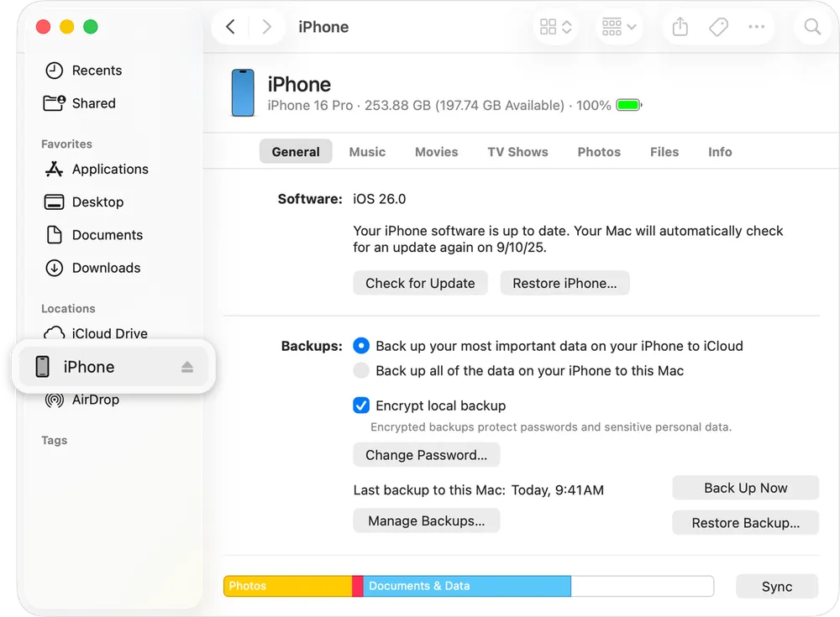Click the Restore iPhone... button

564,283
